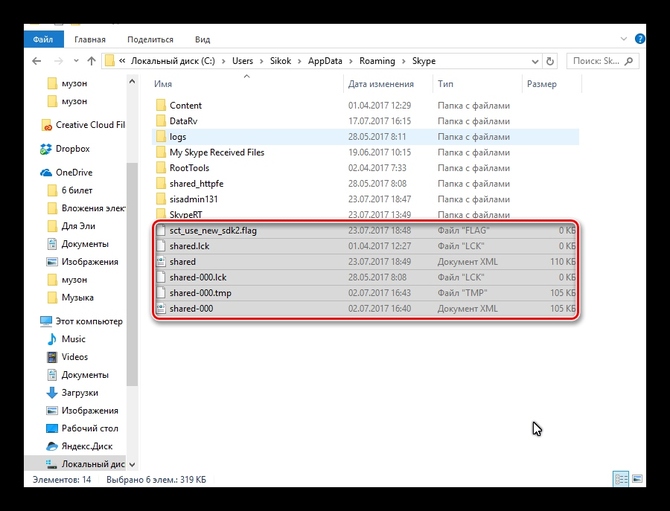Viewport: 670px width, 511px height.
Task: Go up one folder level
Action: click(x=91, y=61)
